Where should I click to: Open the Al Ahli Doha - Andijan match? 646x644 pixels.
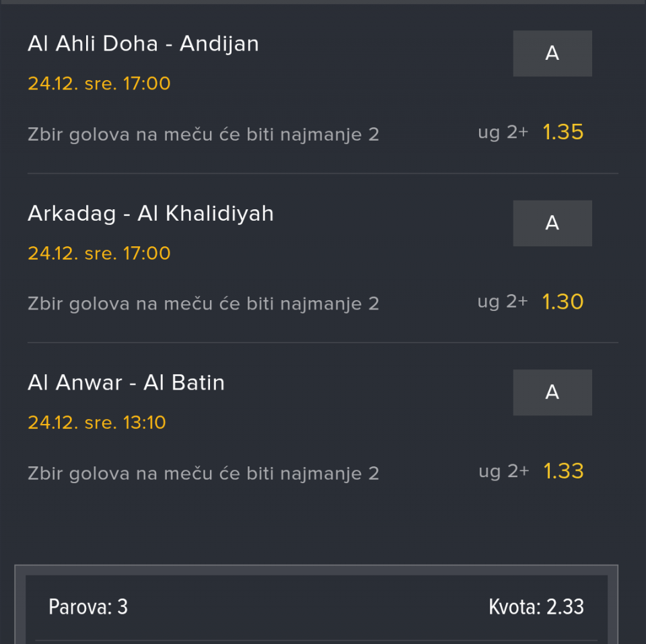[143, 44]
